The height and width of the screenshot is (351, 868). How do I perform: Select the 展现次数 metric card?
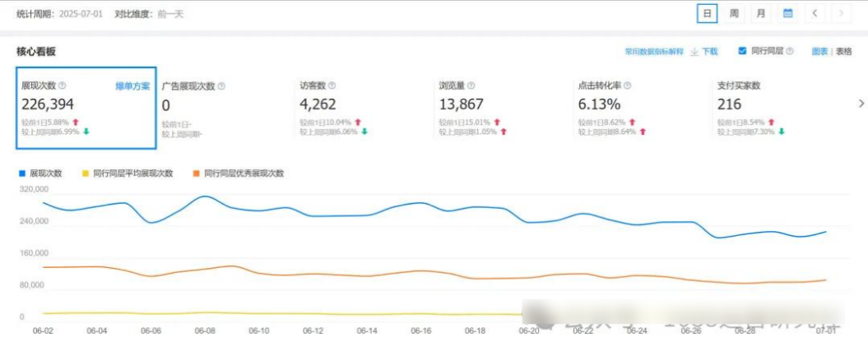click(x=86, y=109)
